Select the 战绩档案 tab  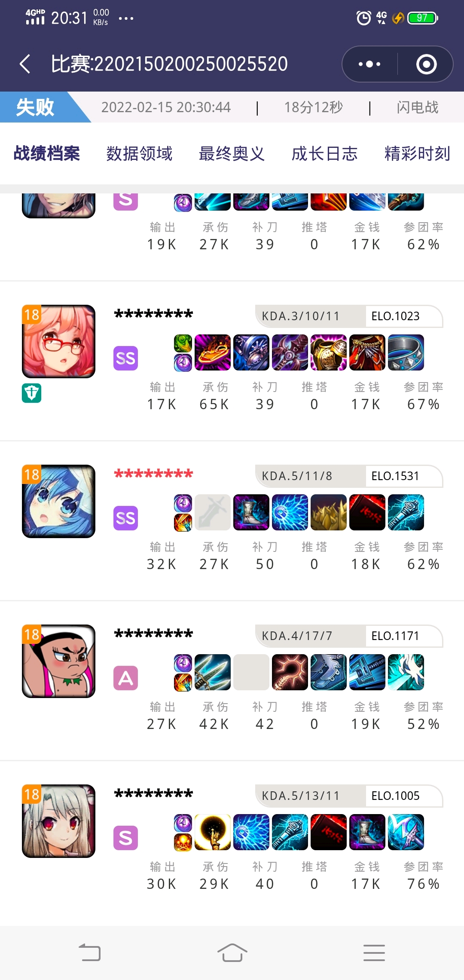pyautogui.click(x=47, y=153)
